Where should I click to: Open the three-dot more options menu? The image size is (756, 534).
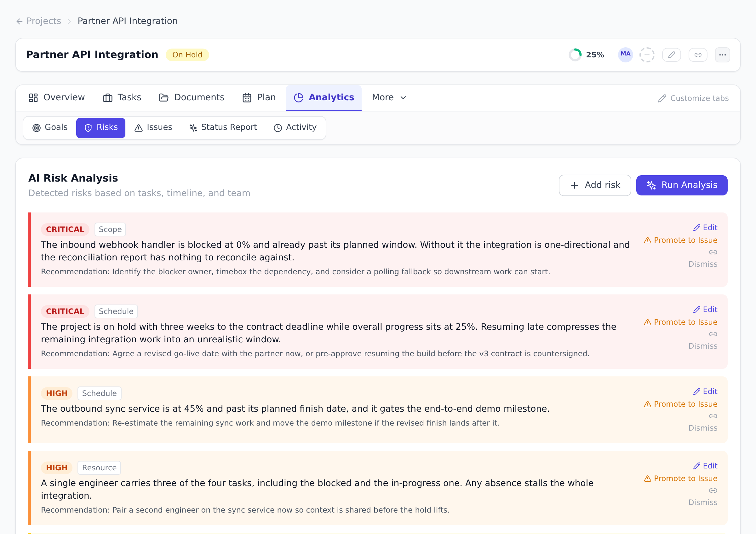click(x=722, y=55)
